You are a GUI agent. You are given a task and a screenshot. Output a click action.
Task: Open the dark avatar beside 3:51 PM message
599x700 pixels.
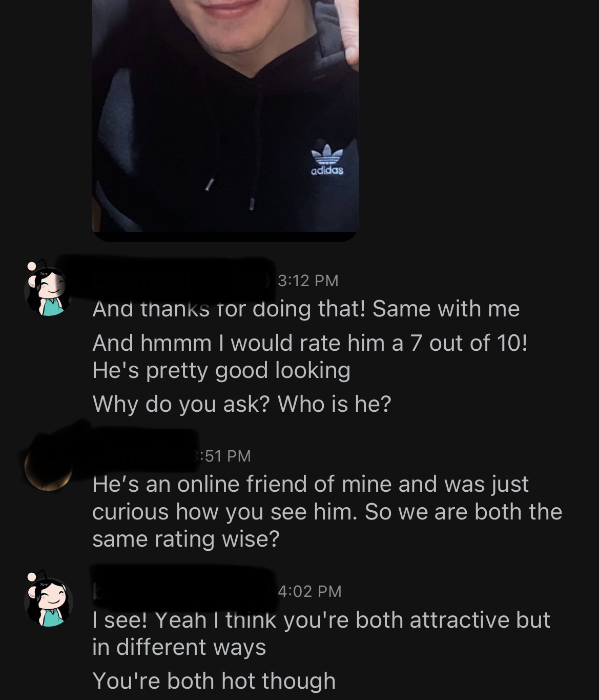[x=49, y=465]
